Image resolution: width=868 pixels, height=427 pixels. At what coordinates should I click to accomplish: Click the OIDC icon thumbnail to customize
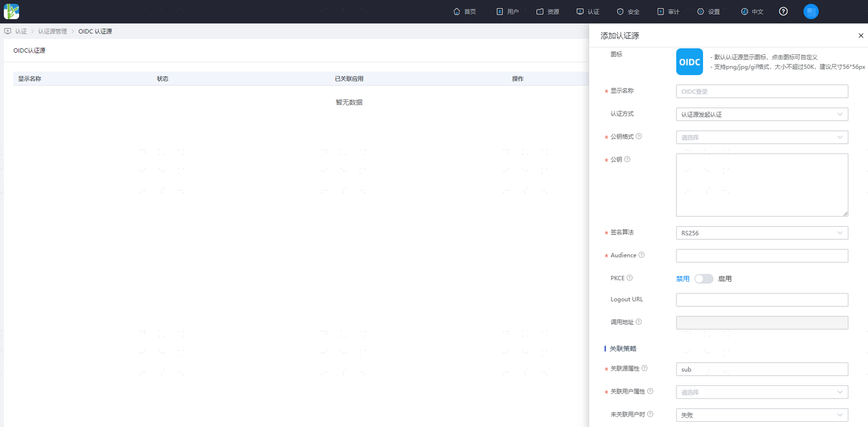tap(689, 62)
